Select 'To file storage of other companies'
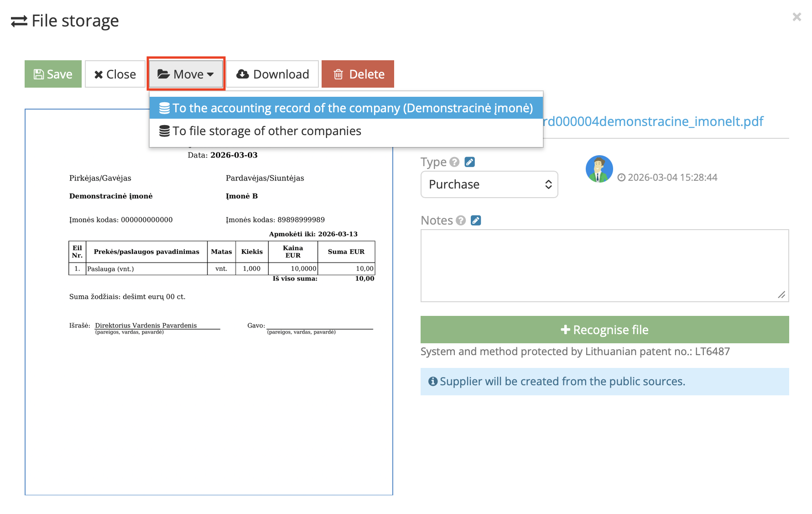This screenshot has width=812, height=514. [x=266, y=131]
